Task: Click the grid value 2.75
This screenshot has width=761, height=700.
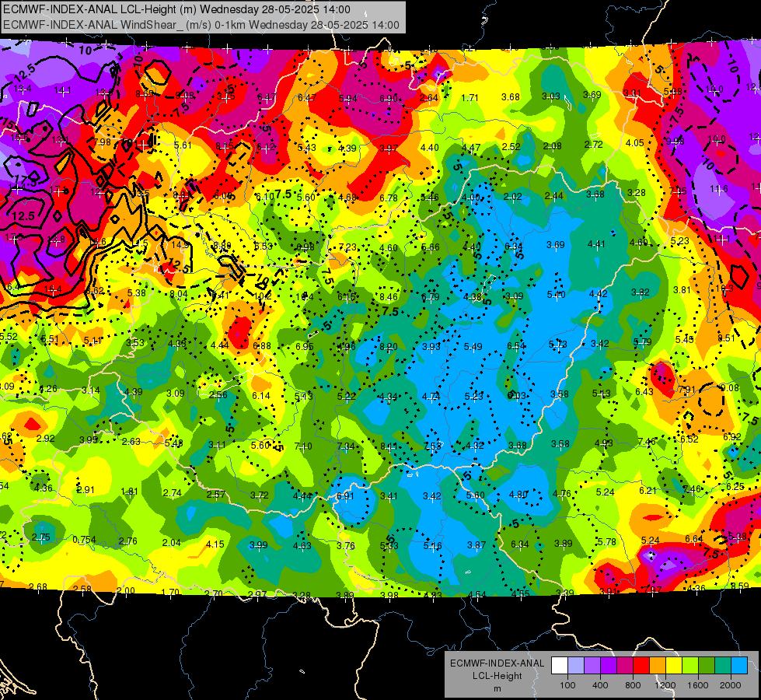Action: click(x=40, y=537)
